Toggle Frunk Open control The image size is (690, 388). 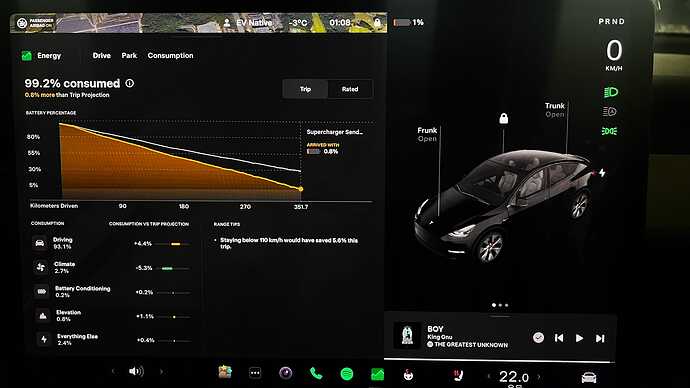point(427,134)
